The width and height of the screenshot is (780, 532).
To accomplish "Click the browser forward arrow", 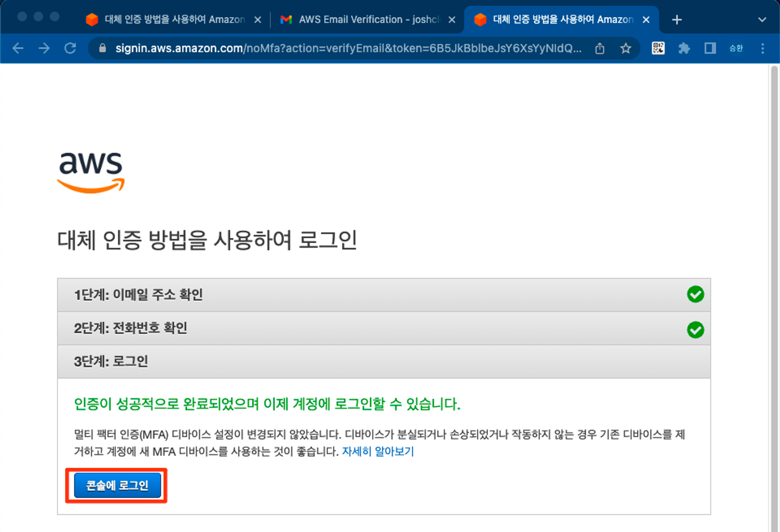I will click(x=44, y=48).
